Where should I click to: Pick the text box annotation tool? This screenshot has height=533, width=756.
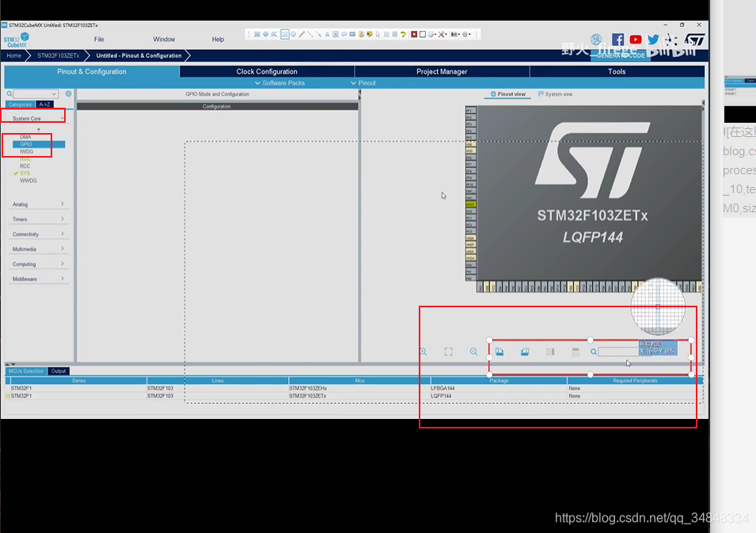click(x=336, y=34)
